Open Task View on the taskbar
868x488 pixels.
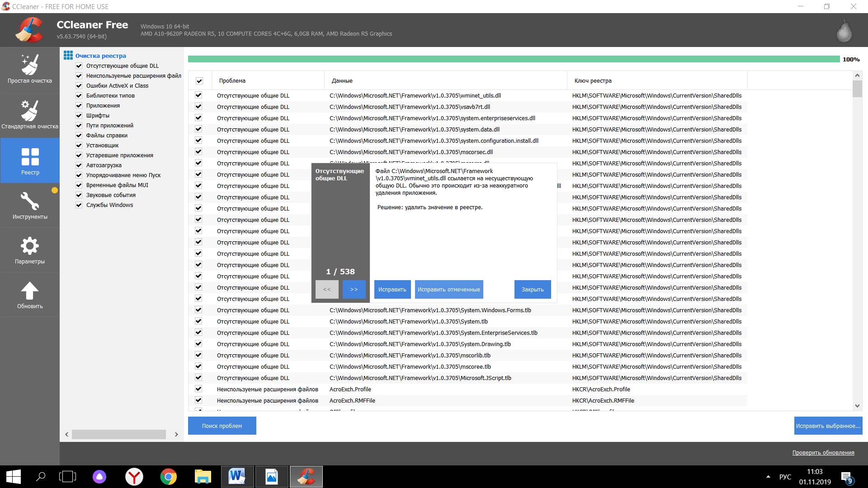[x=67, y=477]
